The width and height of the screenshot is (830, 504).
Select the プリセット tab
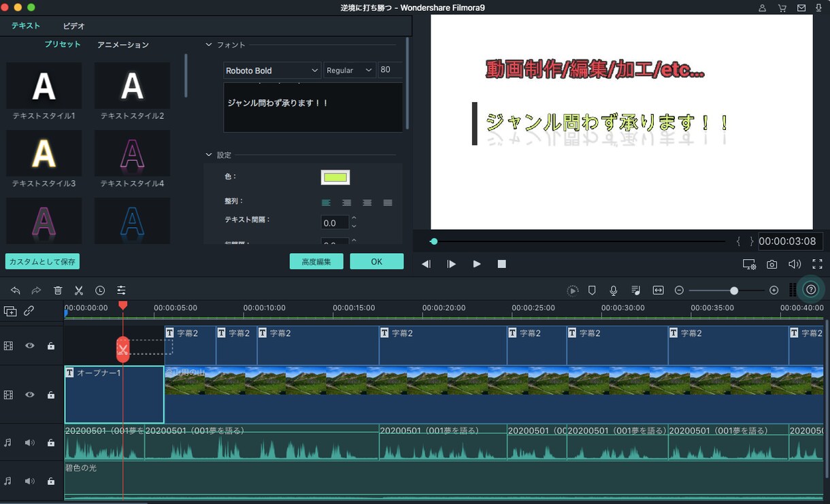[x=63, y=44]
